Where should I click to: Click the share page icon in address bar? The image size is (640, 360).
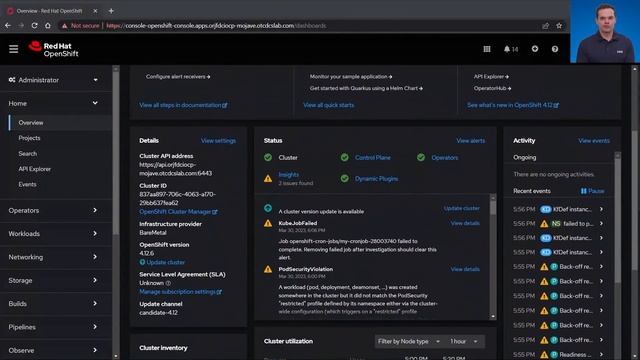(545, 26)
